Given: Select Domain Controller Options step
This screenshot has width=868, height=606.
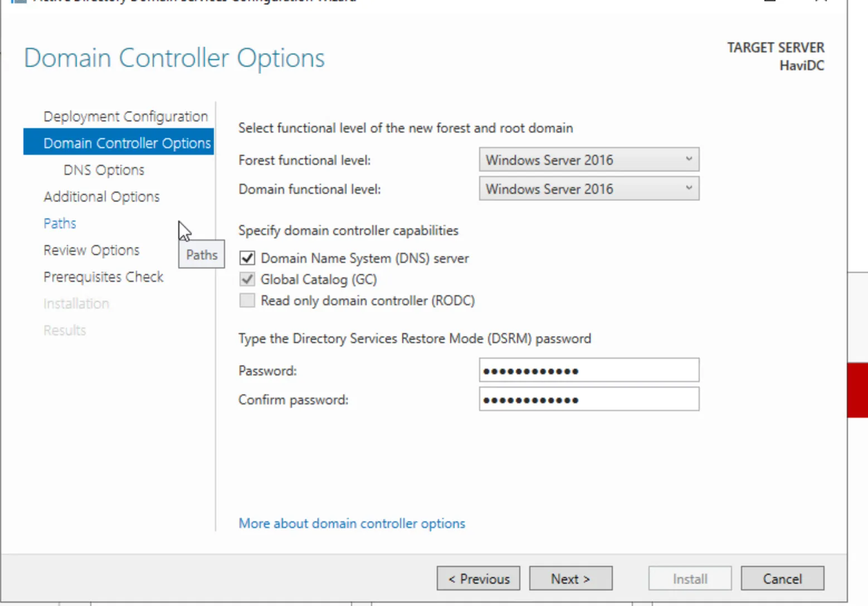Looking at the screenshot, I should tap(126, 143).
